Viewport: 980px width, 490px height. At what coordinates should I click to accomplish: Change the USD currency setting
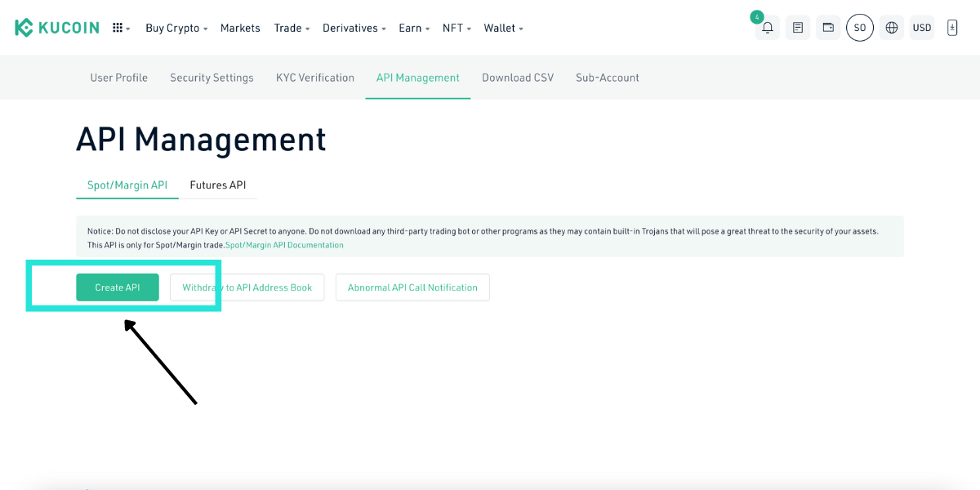[922, 28]
